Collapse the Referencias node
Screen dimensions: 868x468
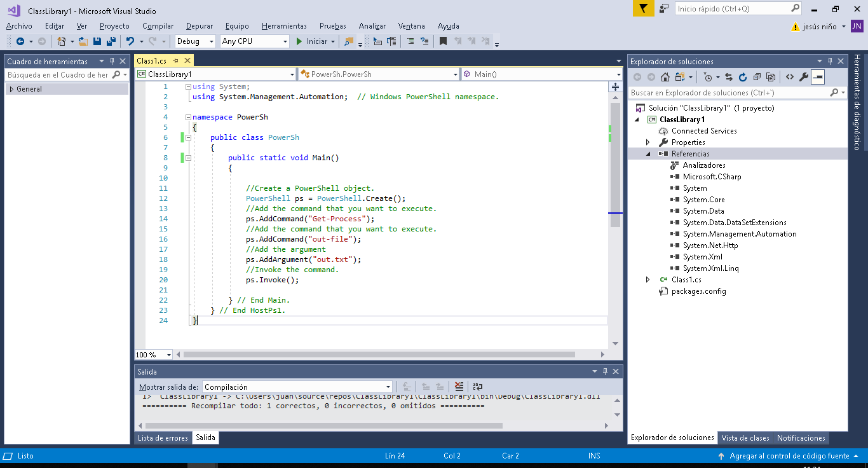coord(649,153)
